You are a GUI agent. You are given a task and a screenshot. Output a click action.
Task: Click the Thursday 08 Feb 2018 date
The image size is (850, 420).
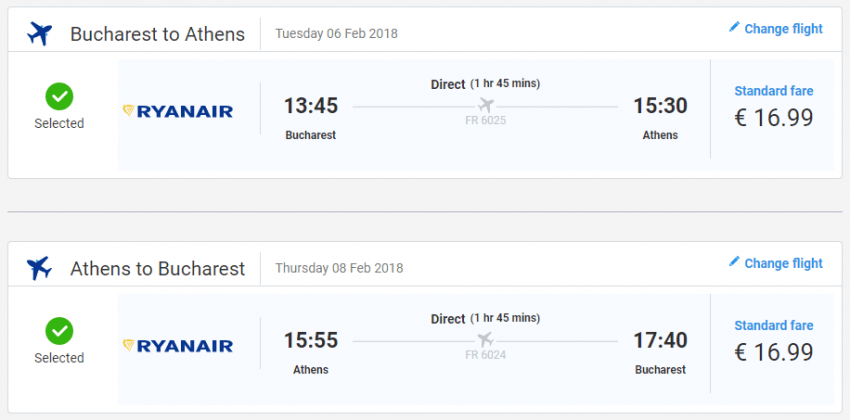(339, 268)
